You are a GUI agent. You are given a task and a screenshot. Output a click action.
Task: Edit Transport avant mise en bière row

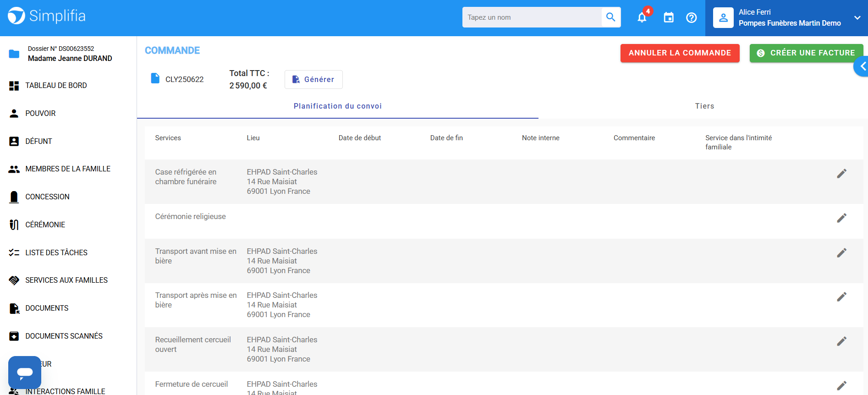tap(841, 253)
